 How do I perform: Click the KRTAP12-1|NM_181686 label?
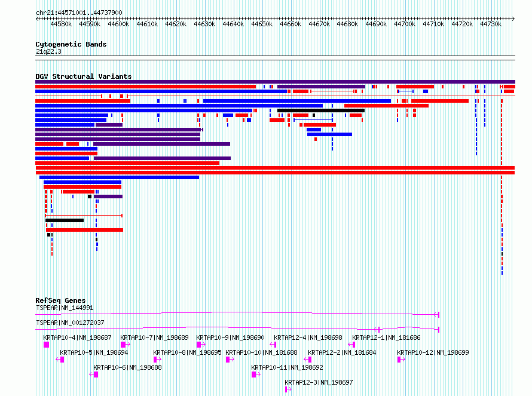click(386, 337)
